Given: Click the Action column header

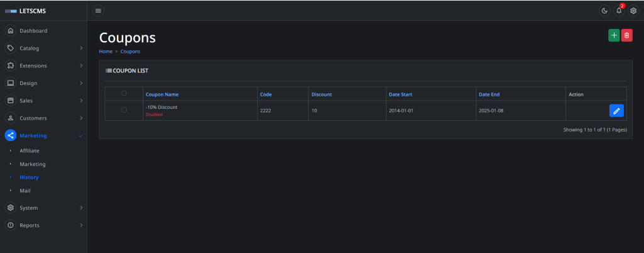Looking at the screenshot, I should (x=576, y=94).
